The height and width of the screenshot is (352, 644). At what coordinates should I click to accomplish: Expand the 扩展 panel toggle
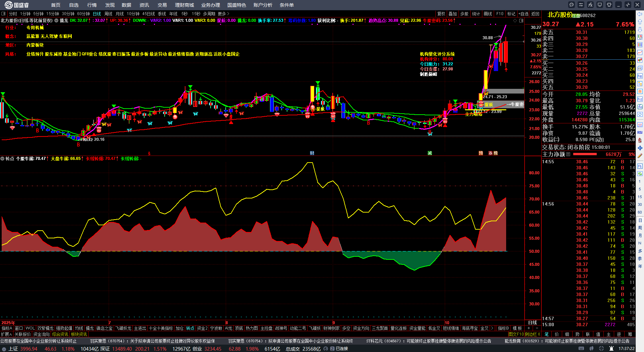pyautogui.click(x=6, y=334)
